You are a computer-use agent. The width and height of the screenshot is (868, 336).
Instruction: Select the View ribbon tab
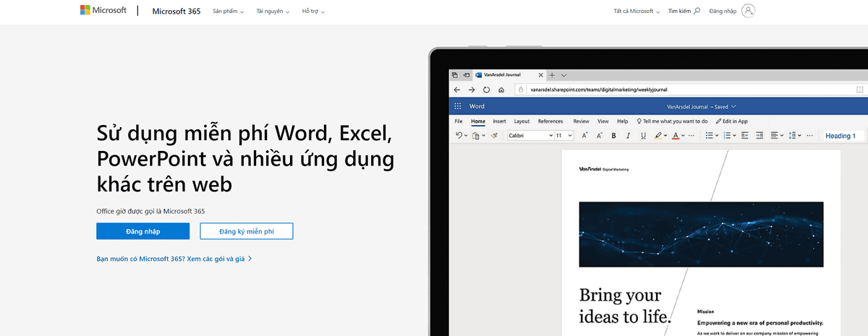pyautogui.click(x=603, y=121)
